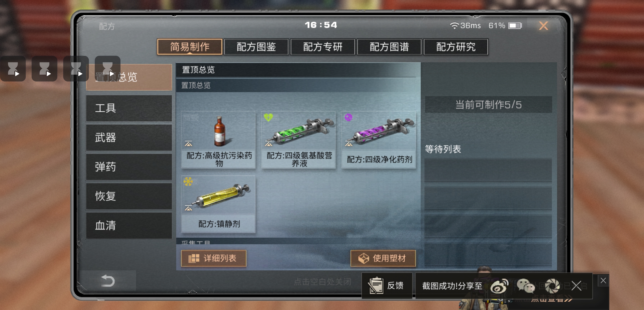Open the 反馈 feedback clipboard icon
The width and height of the screenshot is (644, 310).
point(376,286)
